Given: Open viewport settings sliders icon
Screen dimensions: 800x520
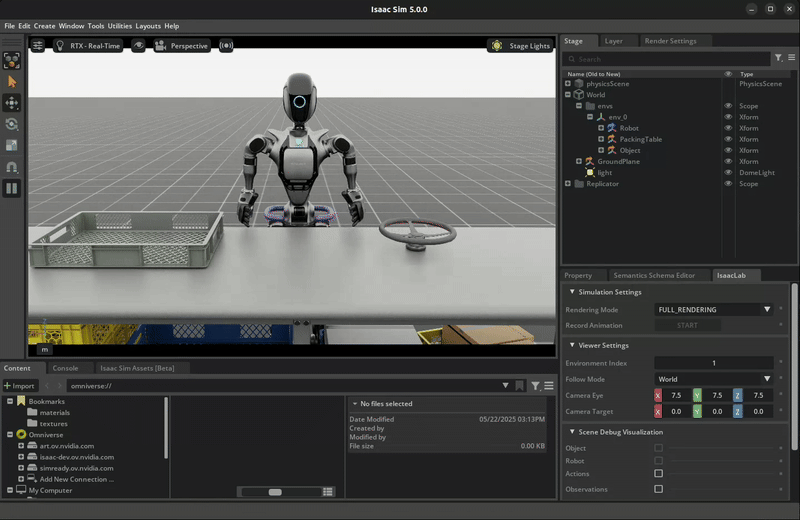Looking at the screenshot, I should [x=38, y=45].
